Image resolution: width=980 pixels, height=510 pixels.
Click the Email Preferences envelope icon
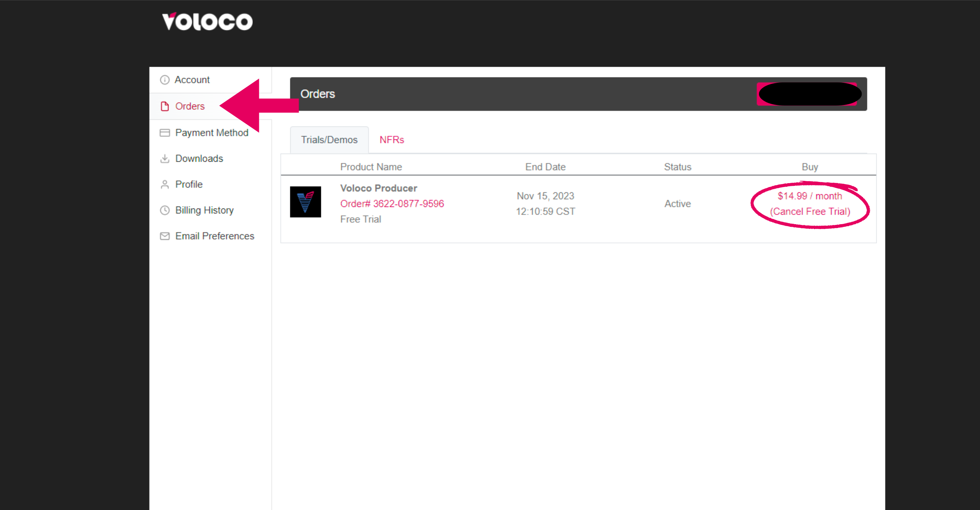coord(165,236)
